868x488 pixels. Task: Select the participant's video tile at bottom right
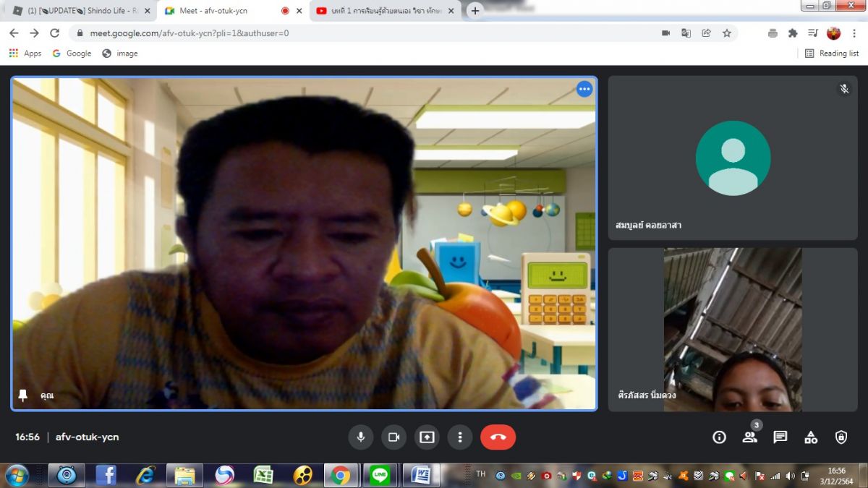[x=732, y=330]
